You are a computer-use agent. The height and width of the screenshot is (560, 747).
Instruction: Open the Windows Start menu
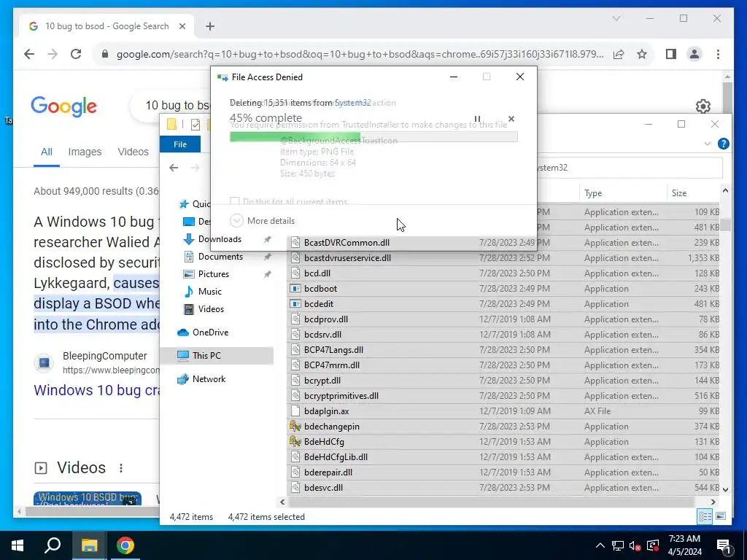click(x=18, y=545)
